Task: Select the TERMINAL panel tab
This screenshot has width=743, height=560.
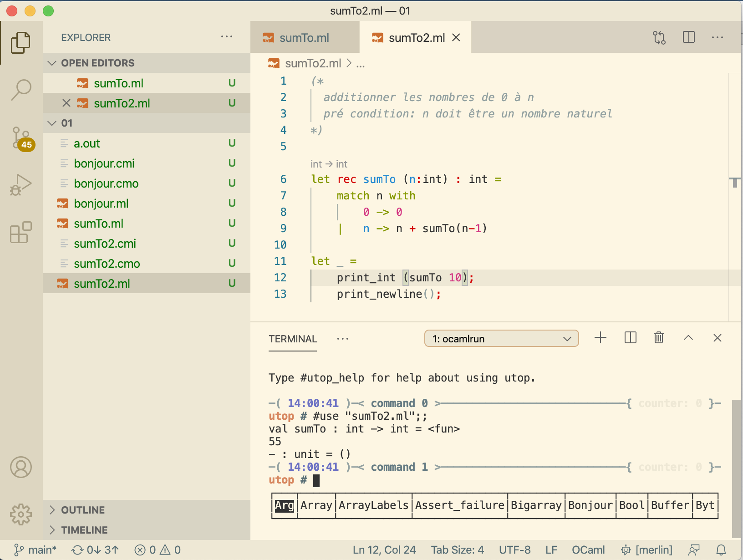Action: [293, 339]
